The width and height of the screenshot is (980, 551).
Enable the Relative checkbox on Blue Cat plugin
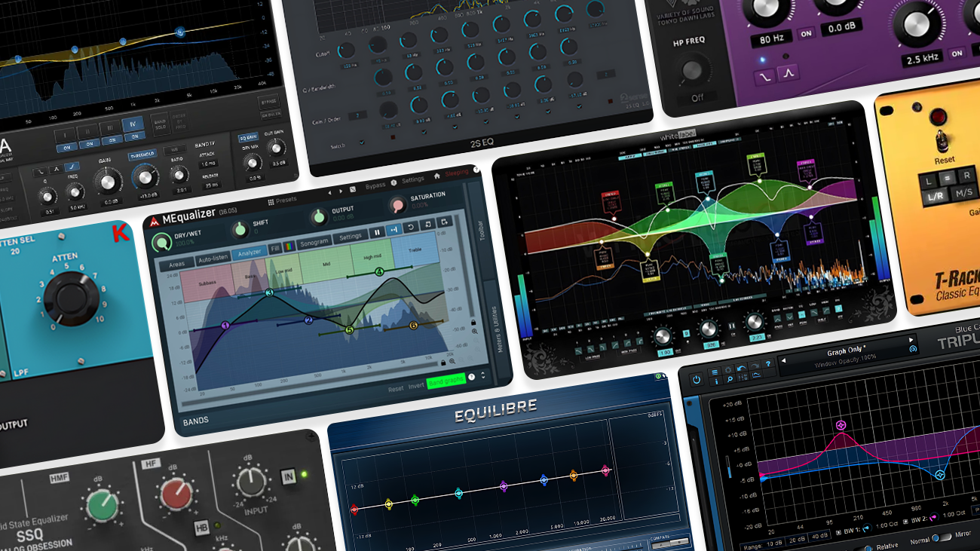(869, 547)
